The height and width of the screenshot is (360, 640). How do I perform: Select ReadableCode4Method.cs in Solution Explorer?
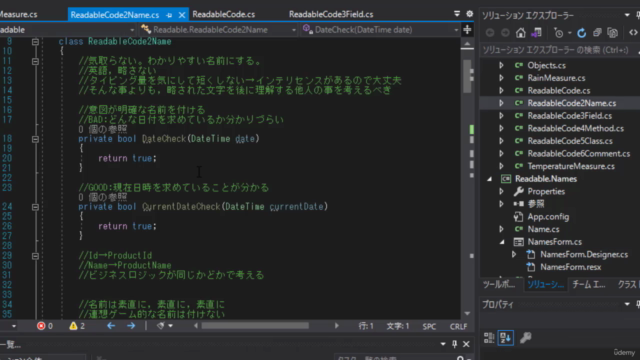(576, 129)
